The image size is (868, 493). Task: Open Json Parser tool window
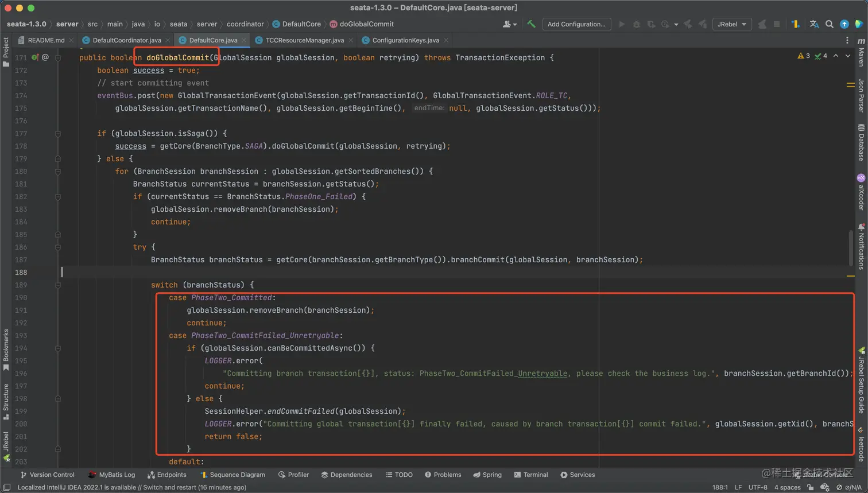861,95
